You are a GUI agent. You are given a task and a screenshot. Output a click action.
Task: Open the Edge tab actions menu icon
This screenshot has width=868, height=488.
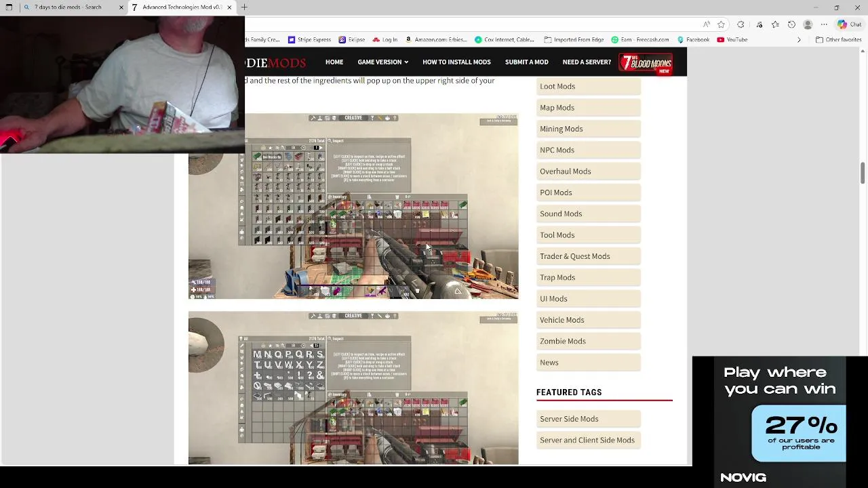coord(9,7)
